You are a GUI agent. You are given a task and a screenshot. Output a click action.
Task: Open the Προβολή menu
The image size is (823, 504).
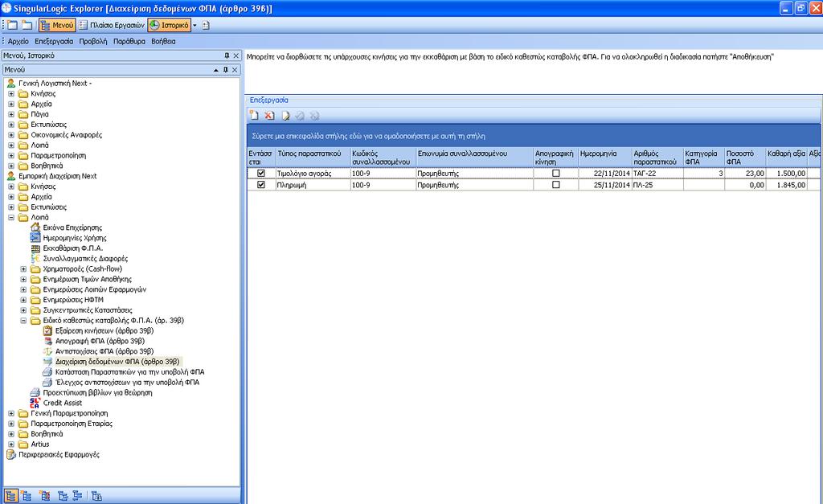93,41
